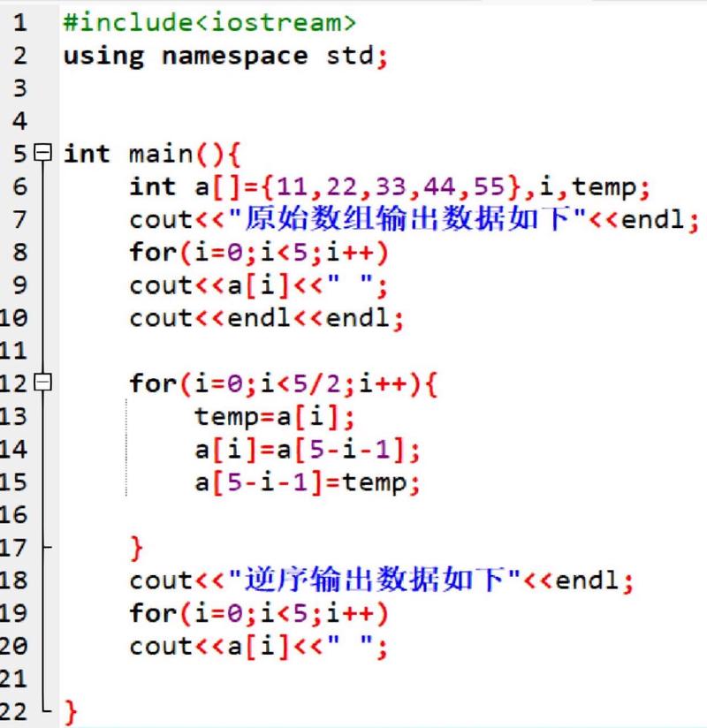Click the final closing brace on line 22

pos(71,712)
